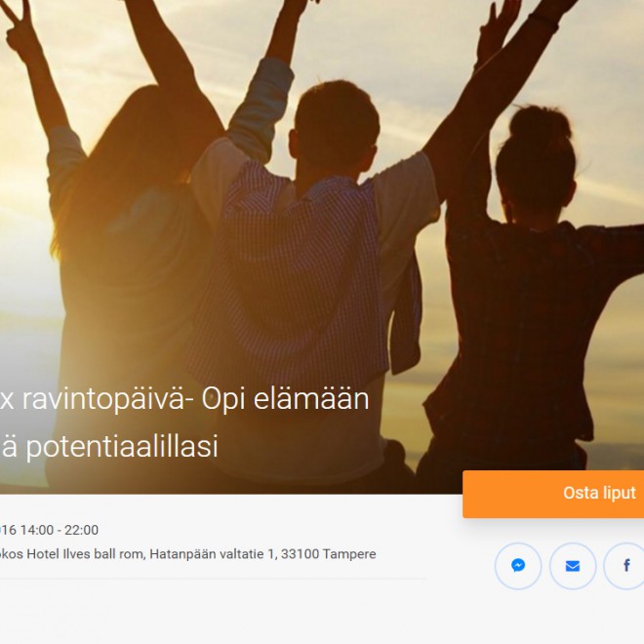Click the empty area below the event details
This screenshot has width=644, height=644.
[x=247, y=612]
